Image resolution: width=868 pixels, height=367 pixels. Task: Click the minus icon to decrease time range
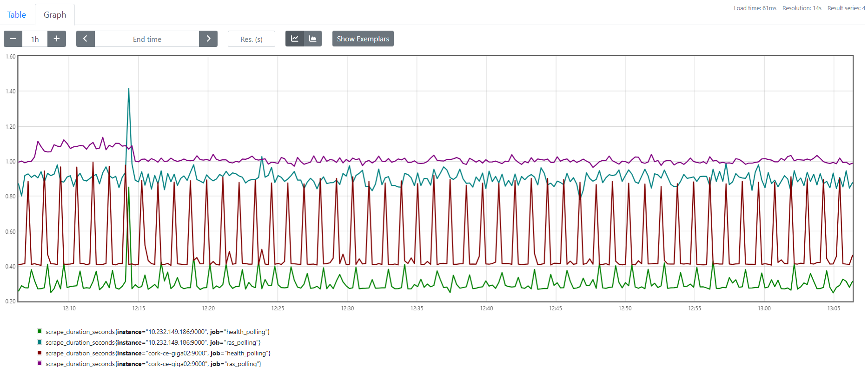coord(13,39)
